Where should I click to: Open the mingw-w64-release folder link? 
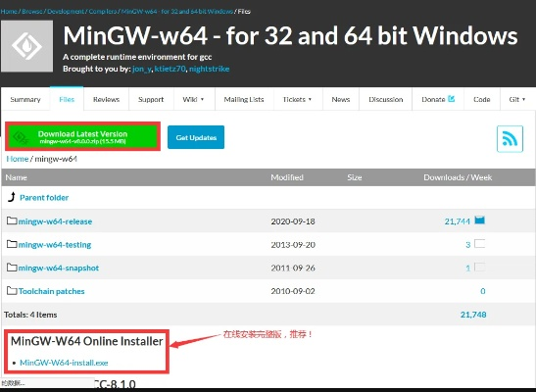[55, 221]
